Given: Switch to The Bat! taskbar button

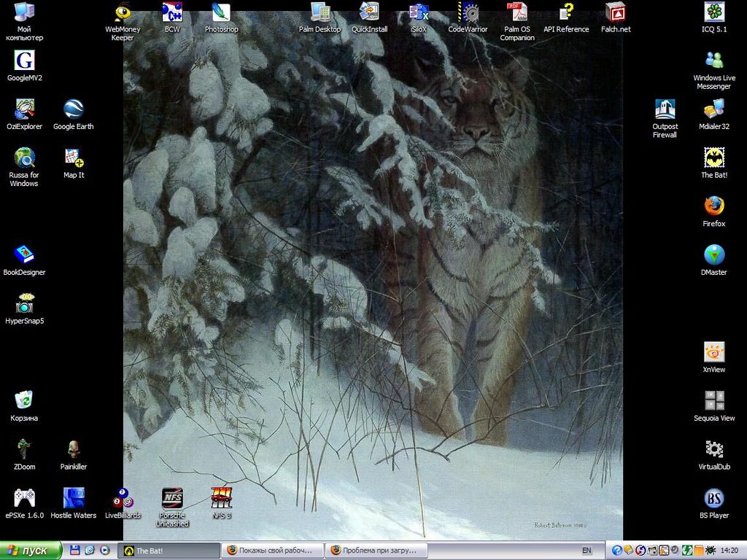Looking at the screenshot, I should tap(169, 551).
